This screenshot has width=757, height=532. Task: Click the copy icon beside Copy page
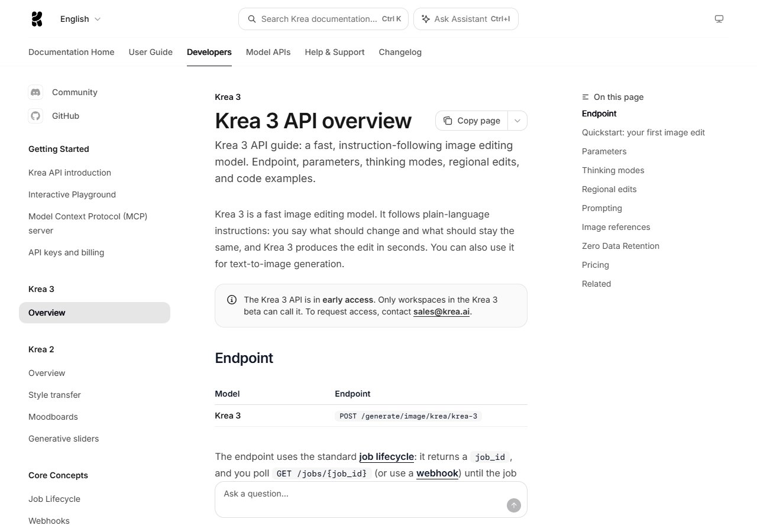click(x=448, y=121)
